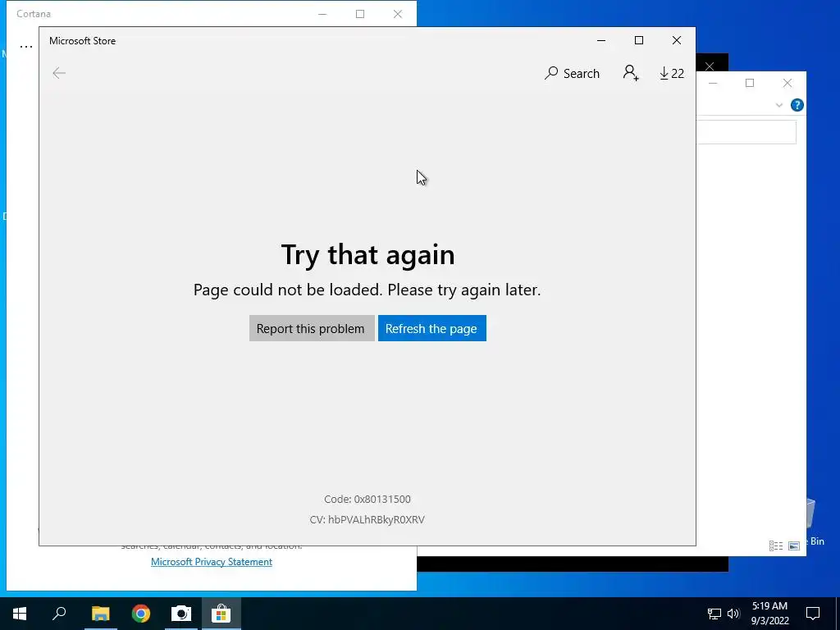
Task: Go back in Microsoft Store
Action: (x=59, y=73)
